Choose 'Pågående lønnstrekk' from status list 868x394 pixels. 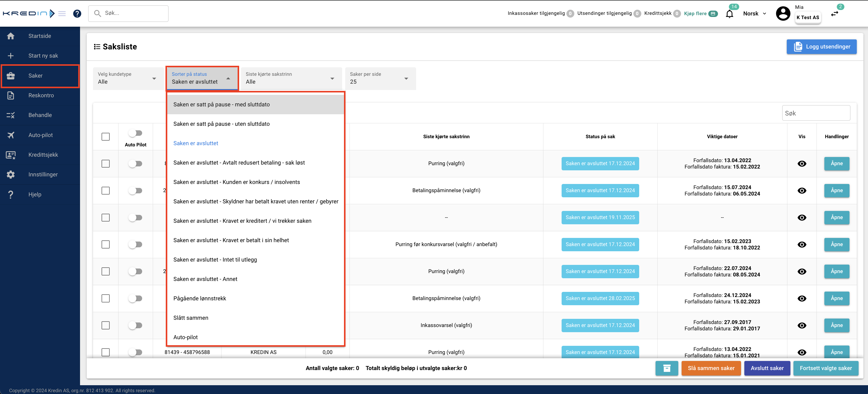199,298
